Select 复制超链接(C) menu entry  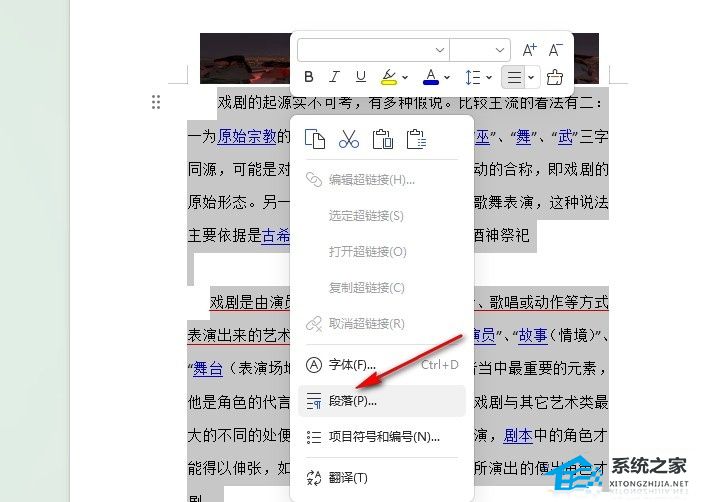(x=382, y=288)
